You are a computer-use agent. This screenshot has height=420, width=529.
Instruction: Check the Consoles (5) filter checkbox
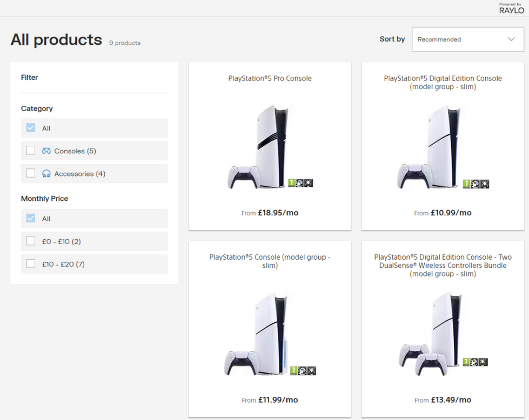point(31,151)
